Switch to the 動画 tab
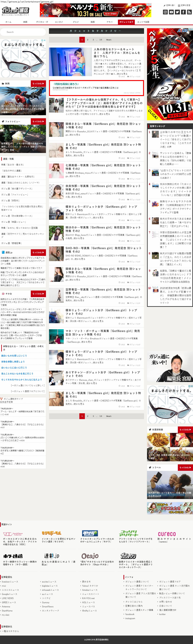This screenshot has height=644, width=193. click(x=93, y=22)
